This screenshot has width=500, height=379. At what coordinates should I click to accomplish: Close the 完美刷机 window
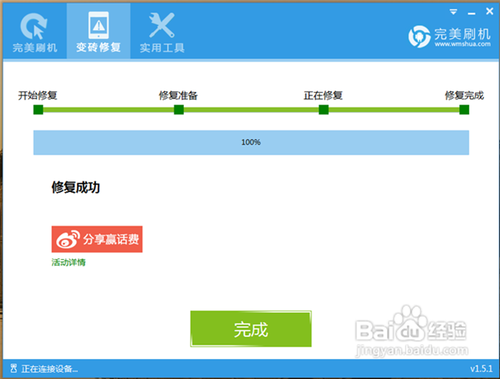click(x=489, y=11)
